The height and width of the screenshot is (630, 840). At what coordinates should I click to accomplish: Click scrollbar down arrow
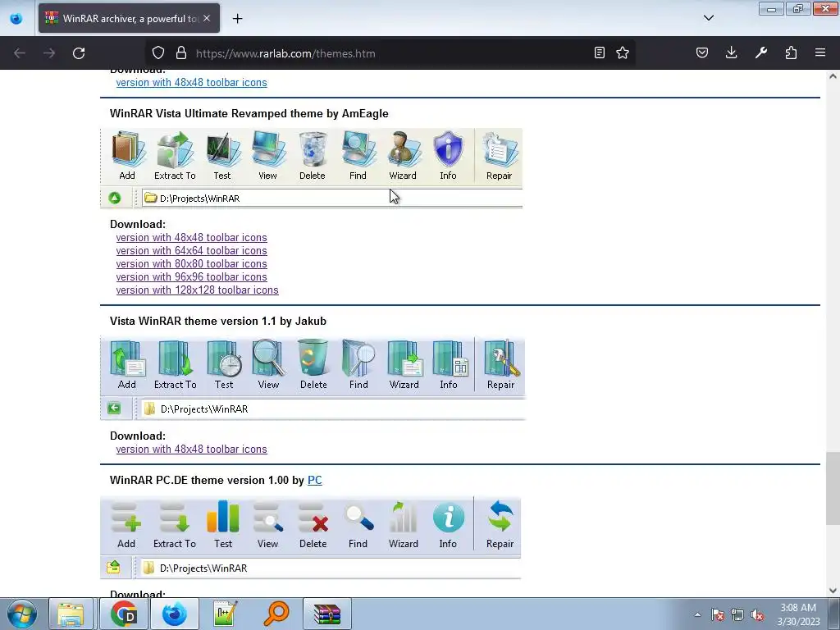point(833,591)
